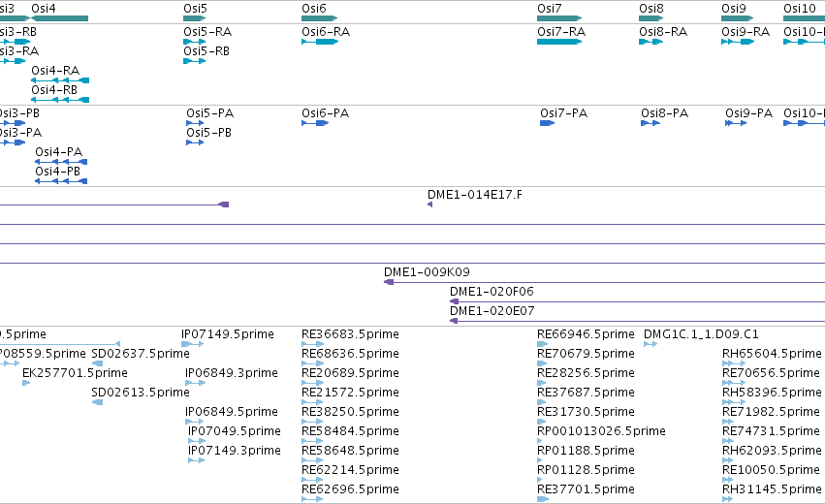Select the IP06849.3prime EST label
825x504 pixels.
point(232,373)
